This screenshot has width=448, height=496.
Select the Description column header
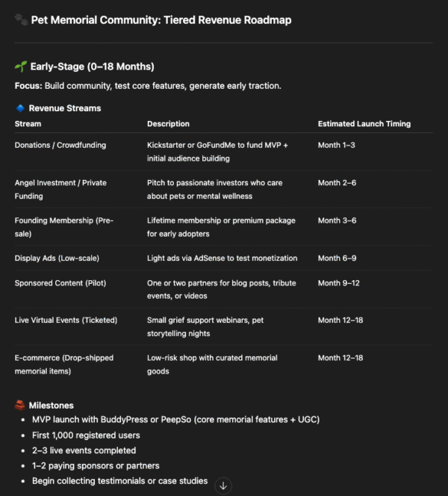click(x=168, y=123)
